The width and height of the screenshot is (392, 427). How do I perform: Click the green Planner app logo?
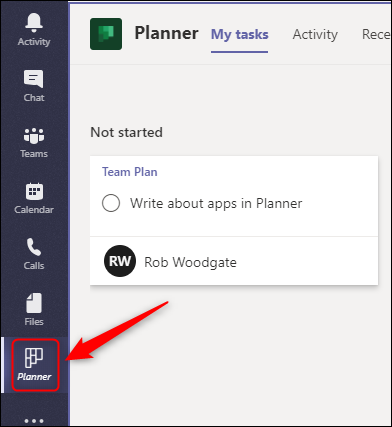(x=106, y=34)
